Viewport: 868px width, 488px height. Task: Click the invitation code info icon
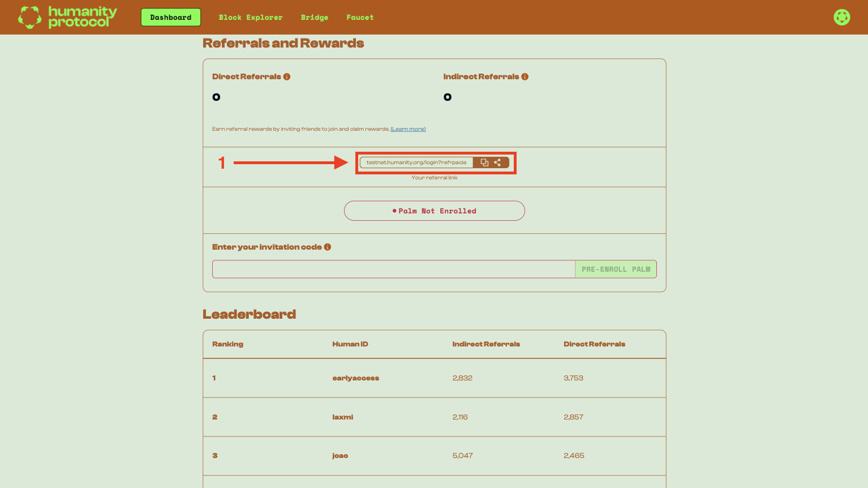coord(328,247)
